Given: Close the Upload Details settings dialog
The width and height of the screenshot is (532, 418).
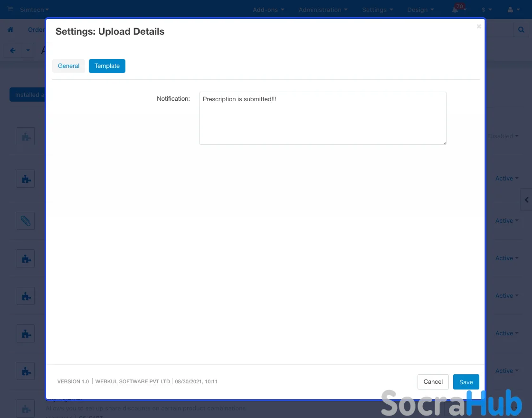Looking at the screenshot, I should (x=479, y=27).
